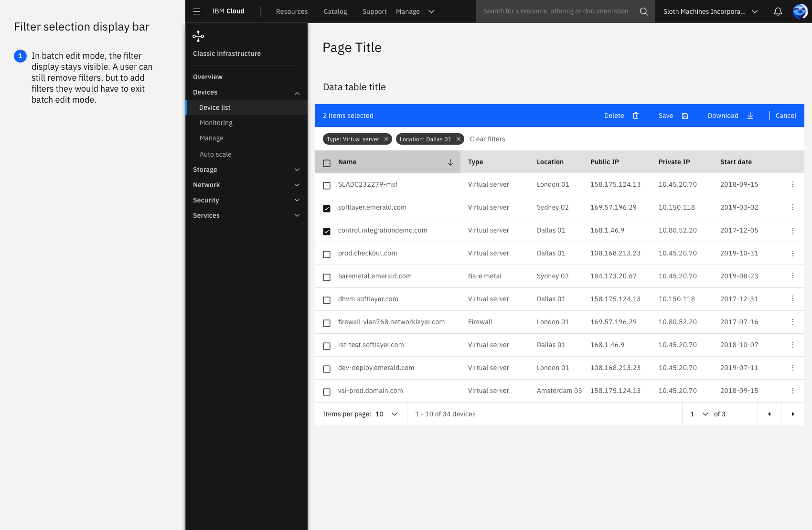Open overflow menu for vsi-prod.domain.com row
812x530 pixels.
pyautogui.click(x=792, y=391)
